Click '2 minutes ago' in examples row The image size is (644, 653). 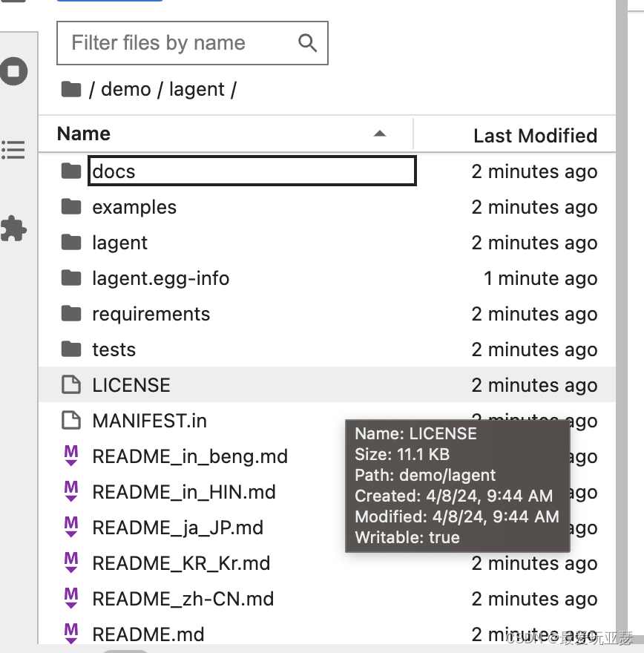click(534, 207)
